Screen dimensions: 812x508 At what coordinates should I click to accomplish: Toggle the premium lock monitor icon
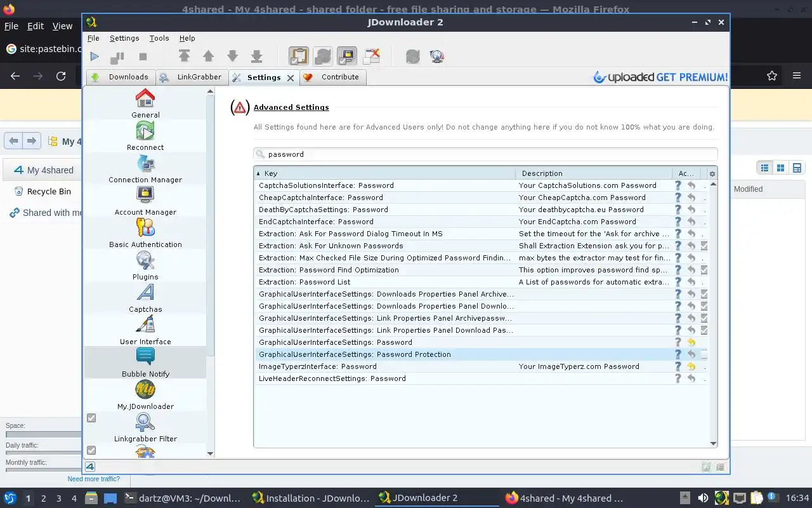click(x=347, y=57)
